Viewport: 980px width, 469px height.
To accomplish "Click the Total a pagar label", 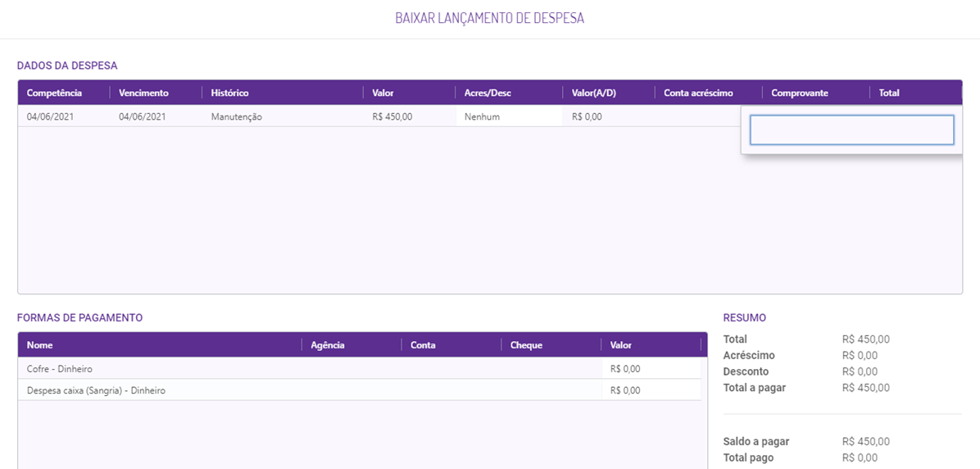I will (755, 388).
